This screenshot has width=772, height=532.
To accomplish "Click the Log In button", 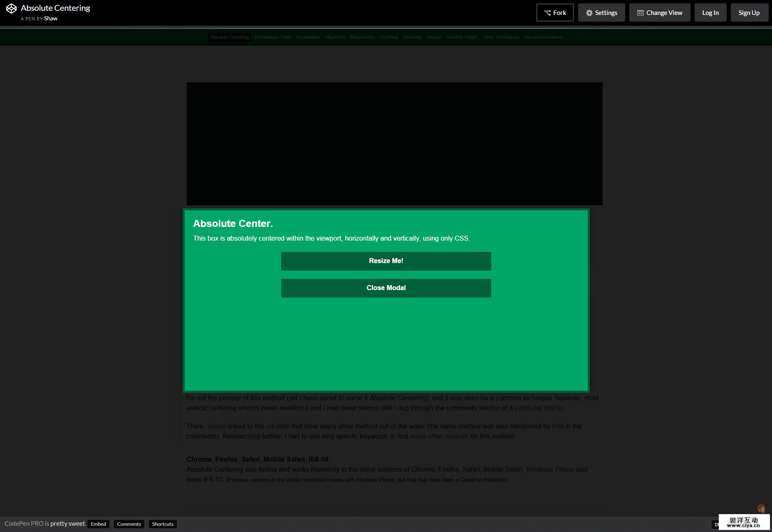I will 710,12.
